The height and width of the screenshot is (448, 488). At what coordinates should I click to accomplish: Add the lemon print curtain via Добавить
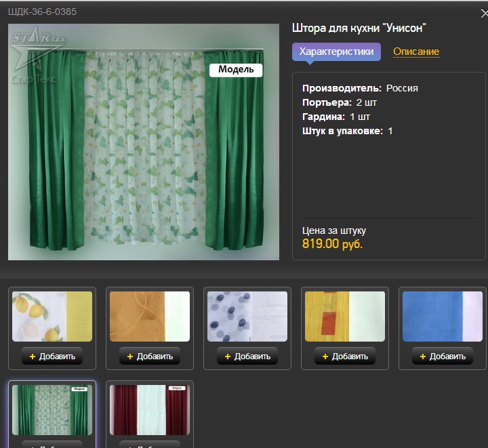[52, 357]
